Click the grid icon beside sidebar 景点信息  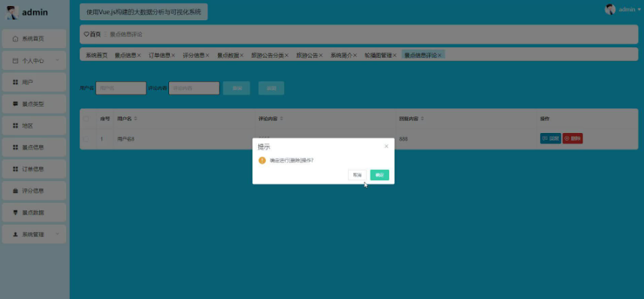click(16, 147)
